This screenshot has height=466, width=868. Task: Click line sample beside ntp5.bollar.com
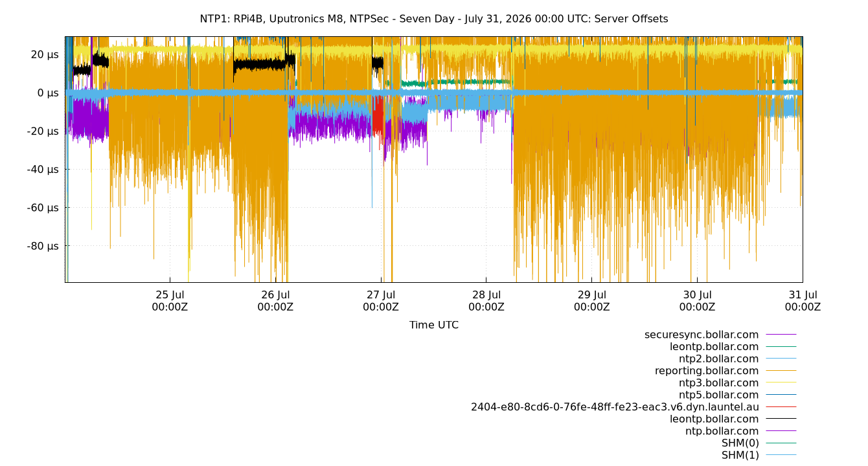781,395
